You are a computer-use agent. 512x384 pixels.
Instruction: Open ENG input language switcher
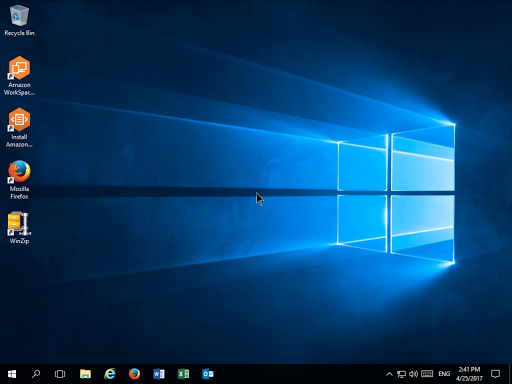[444, 374]
